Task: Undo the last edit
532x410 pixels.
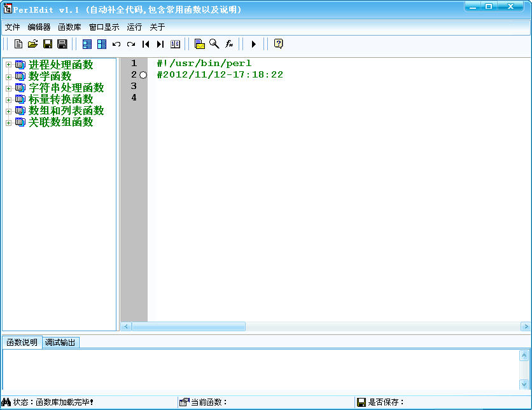Action: [x=116, y=44]
